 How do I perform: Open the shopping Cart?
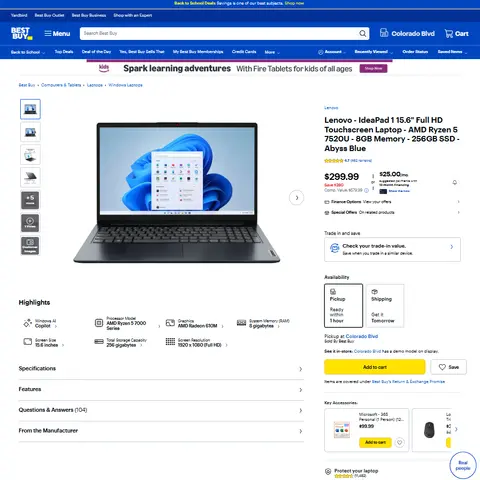tap(456, 33)
